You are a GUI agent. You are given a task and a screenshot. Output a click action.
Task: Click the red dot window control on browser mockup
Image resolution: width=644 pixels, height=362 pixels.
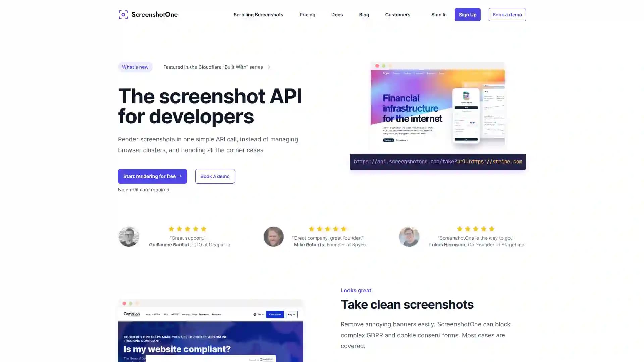click(377, 66)
